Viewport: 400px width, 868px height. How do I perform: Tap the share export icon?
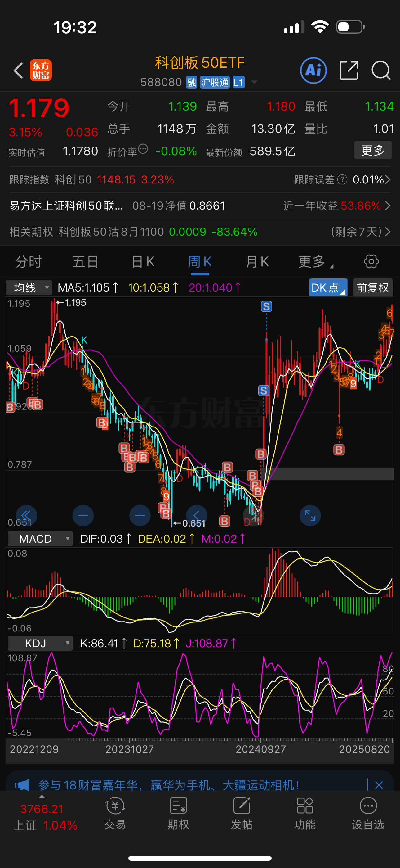tap(349, 70)
